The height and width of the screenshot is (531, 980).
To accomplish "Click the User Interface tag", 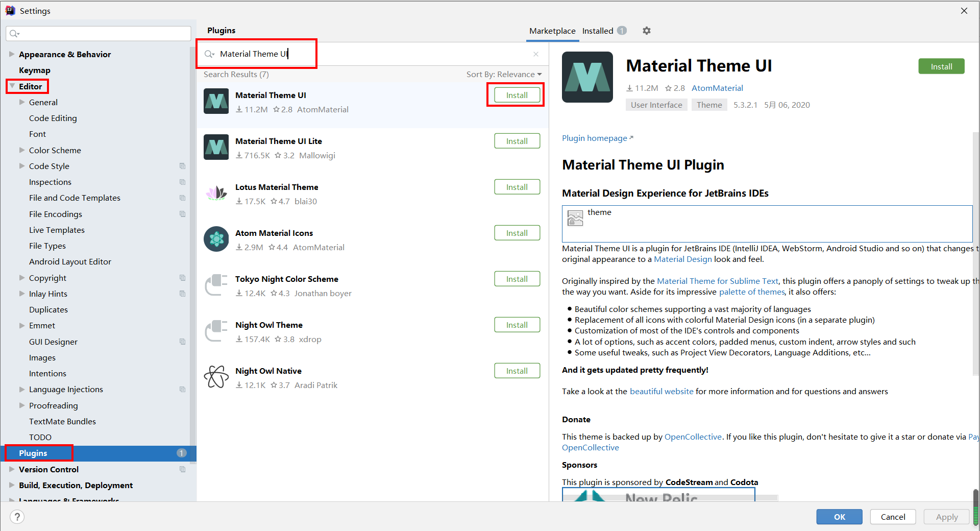I will (656, 105).
